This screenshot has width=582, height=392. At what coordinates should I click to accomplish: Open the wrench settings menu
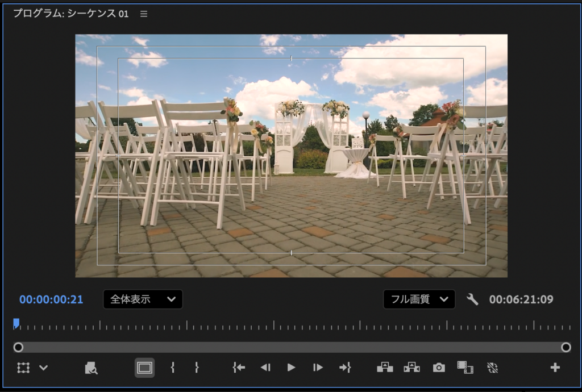472,299
